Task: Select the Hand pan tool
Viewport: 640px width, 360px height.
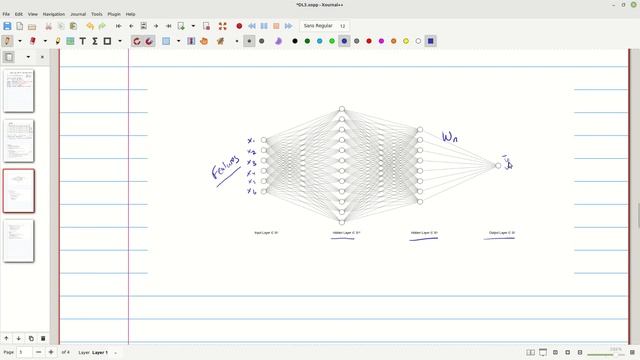Action: pyautogui.click(x=204, y=41)
